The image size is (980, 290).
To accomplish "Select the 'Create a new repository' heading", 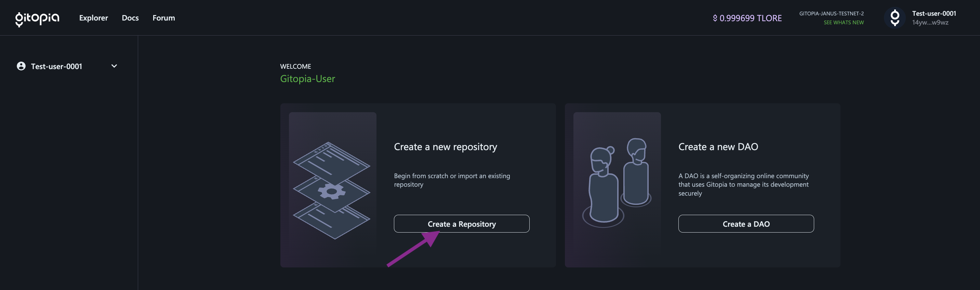I will (446, 147).
